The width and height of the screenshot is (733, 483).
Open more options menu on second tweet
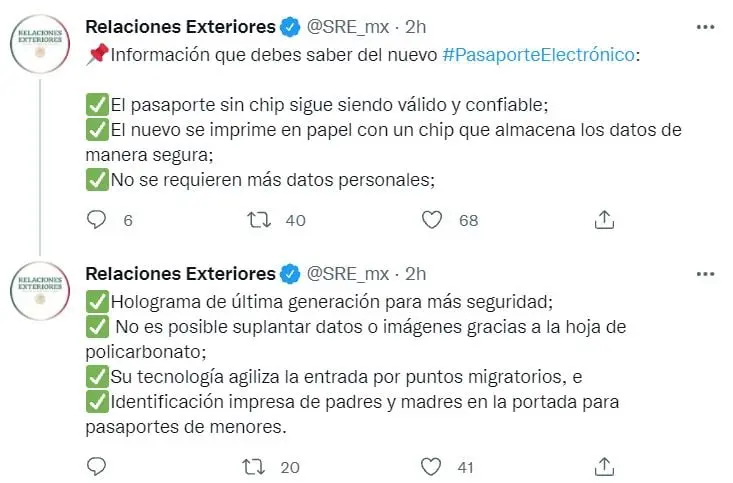click(x=705, y=274)
